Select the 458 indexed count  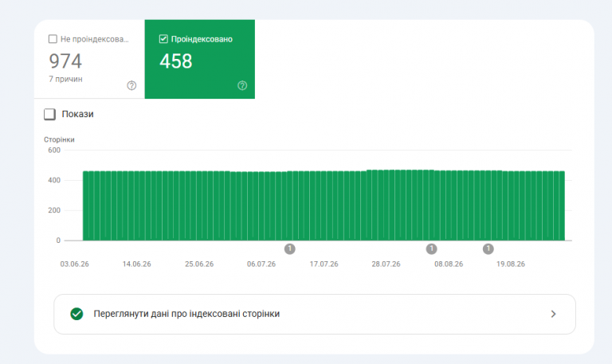click(x=175, y=61)
